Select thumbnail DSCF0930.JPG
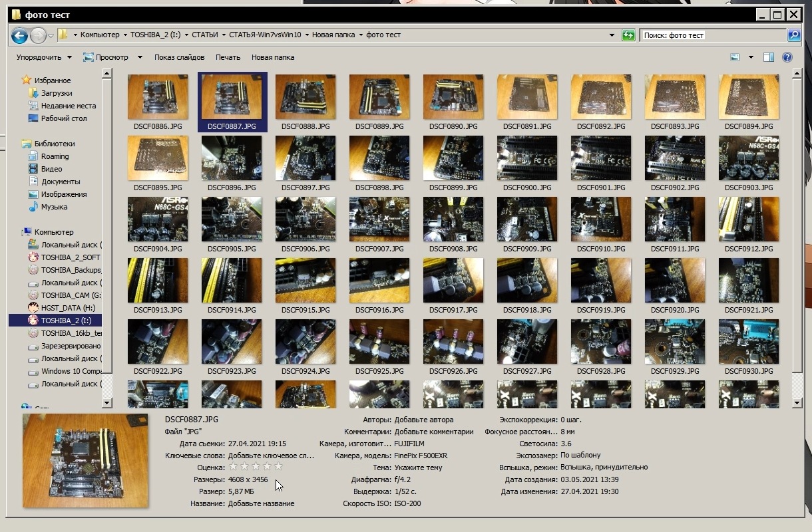 (x=749, y=347)
